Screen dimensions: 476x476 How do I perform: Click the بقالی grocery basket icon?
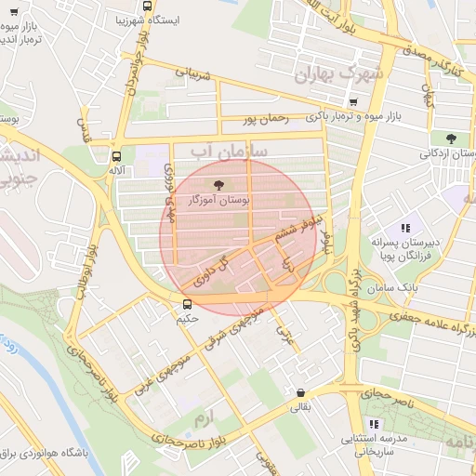(300, 393)
